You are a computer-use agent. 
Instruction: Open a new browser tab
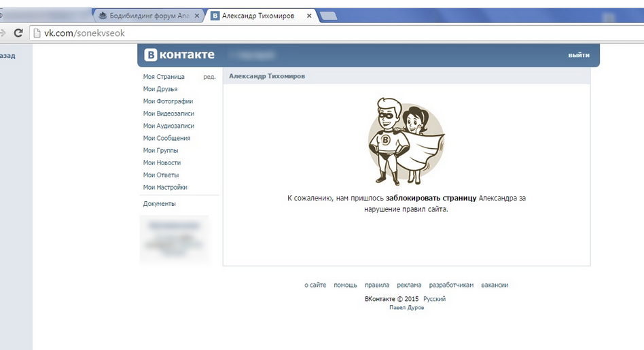[x=328, y=16]
